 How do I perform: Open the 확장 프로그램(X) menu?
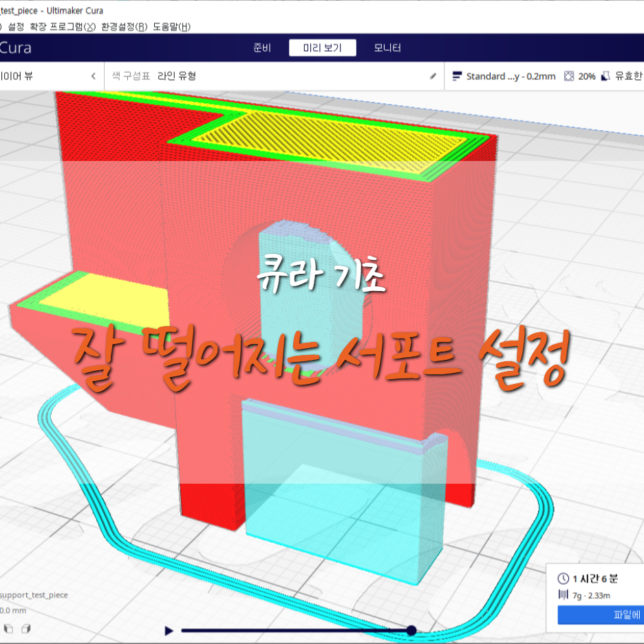click(63, 27)
